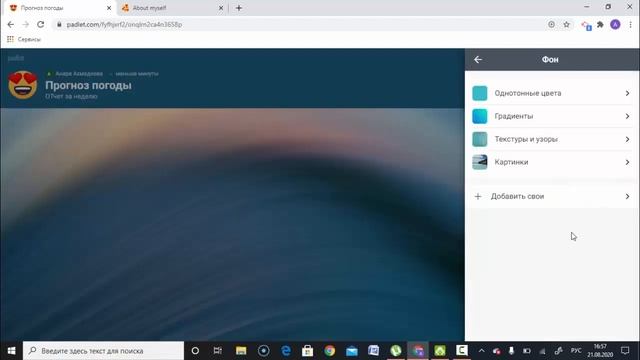Viewport: 640px width, 360px height.
Task: Switch the РУС input language
Action: coord(576,351)
